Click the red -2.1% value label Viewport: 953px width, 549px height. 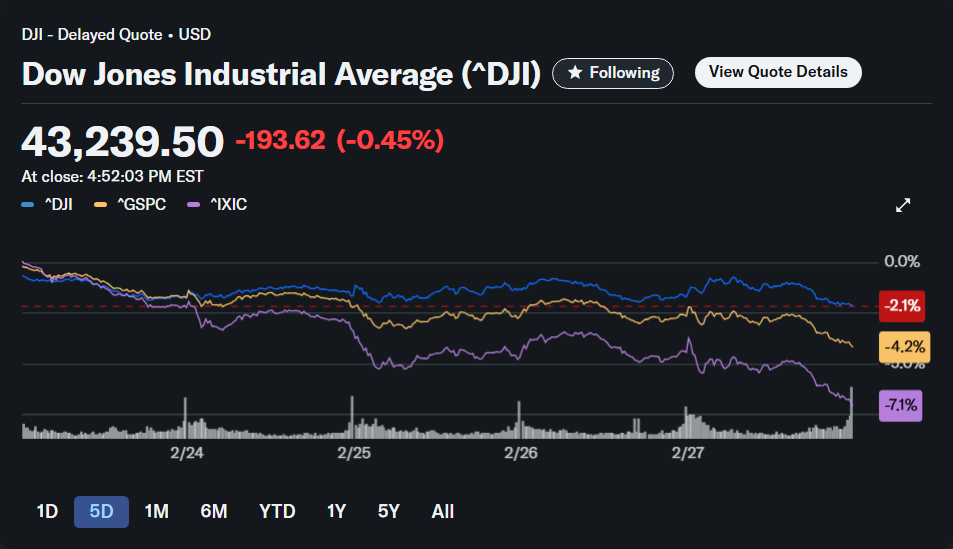902,306
